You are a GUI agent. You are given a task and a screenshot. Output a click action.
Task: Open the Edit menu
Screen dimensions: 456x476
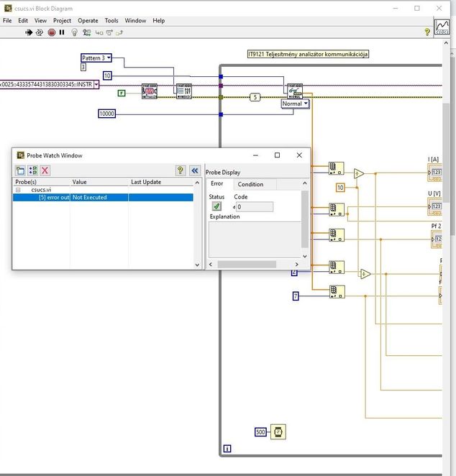click(23, 21)
